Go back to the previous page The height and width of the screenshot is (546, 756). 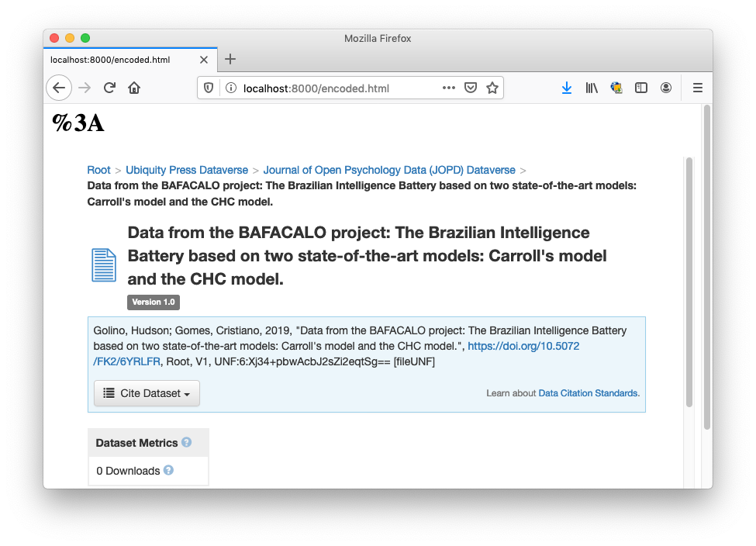(59, 88)
